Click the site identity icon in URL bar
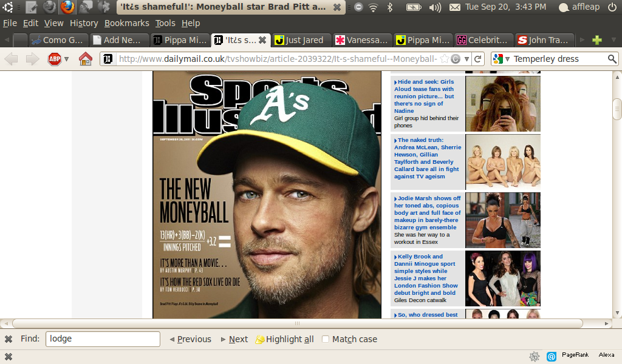Image resolution: width=622 pixels, height=364 pixels. (108, 59)
